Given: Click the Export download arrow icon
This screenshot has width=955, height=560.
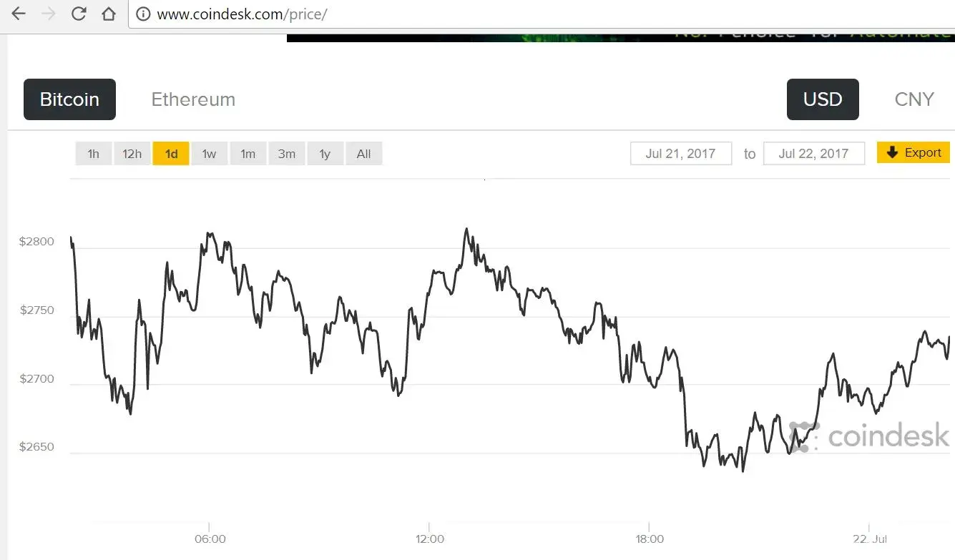Looking at the screenshot, I should click(892, 152).
